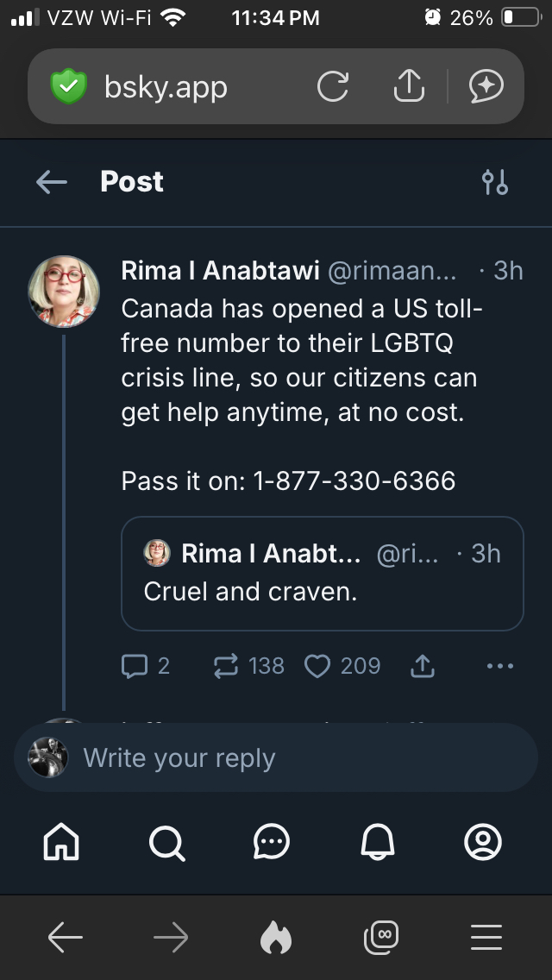Like the post with 209 likes

pyautogui.click(x=318, y=665)
